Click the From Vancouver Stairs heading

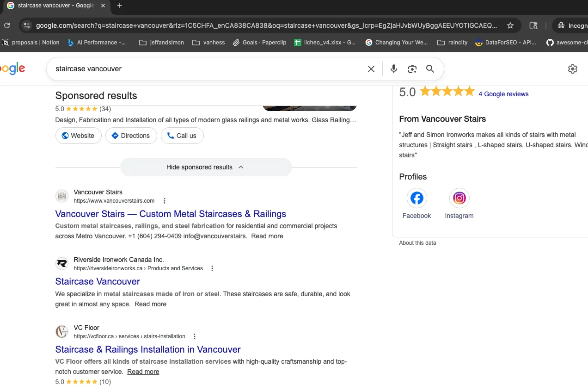click(x=442, y=119)
